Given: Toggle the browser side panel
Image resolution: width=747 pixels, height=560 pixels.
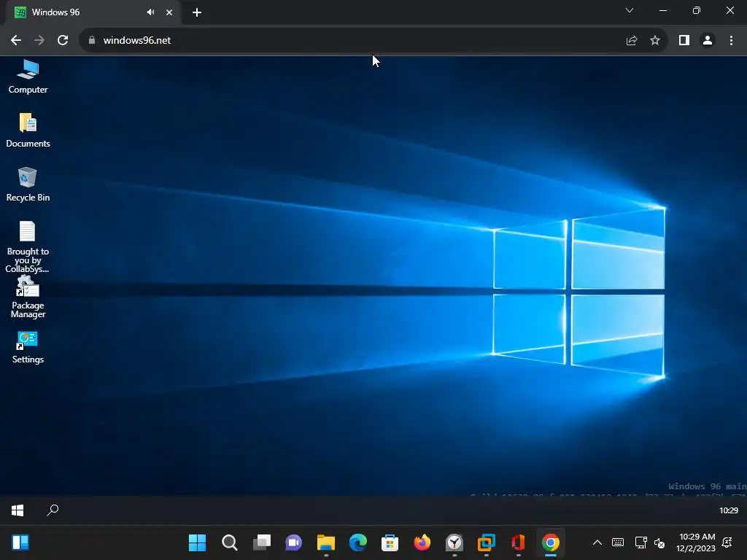Looking at the screenshot, I should click(684, 41).
